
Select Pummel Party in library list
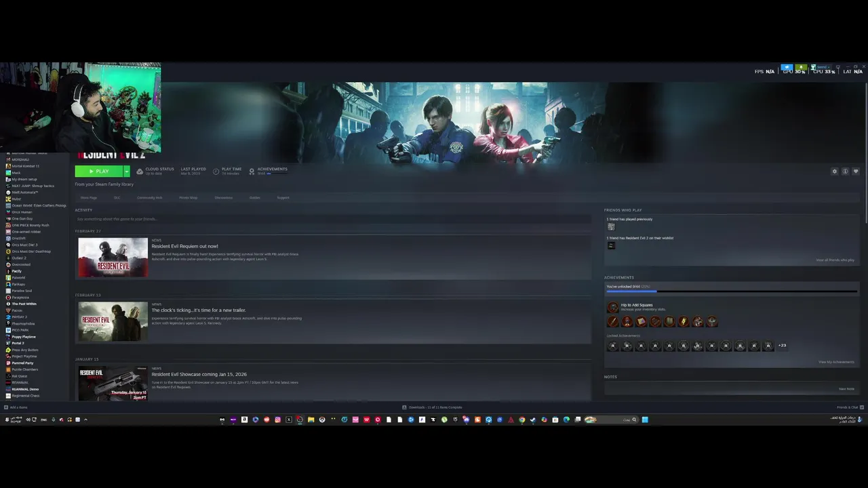(22, 363)
